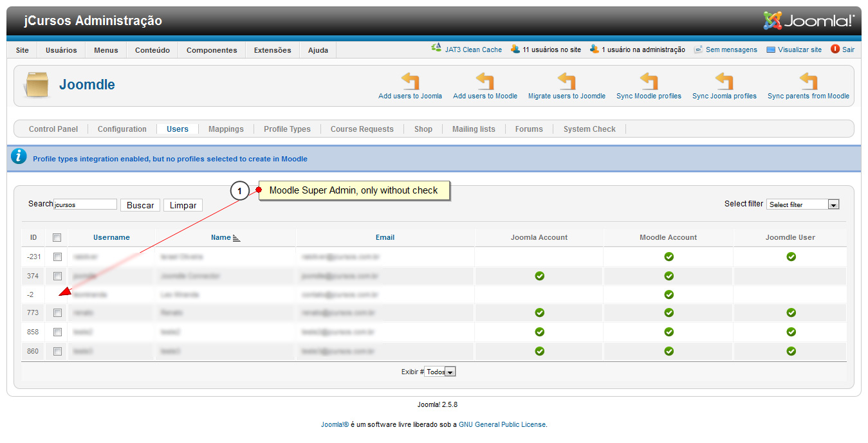Click the Add users to Moodle icon
This screenshot has width=868, height=443.
[x=485, y=82]
